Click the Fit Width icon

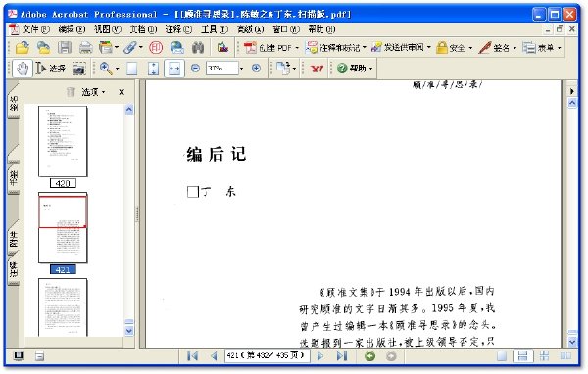click(x=174, y=69)
